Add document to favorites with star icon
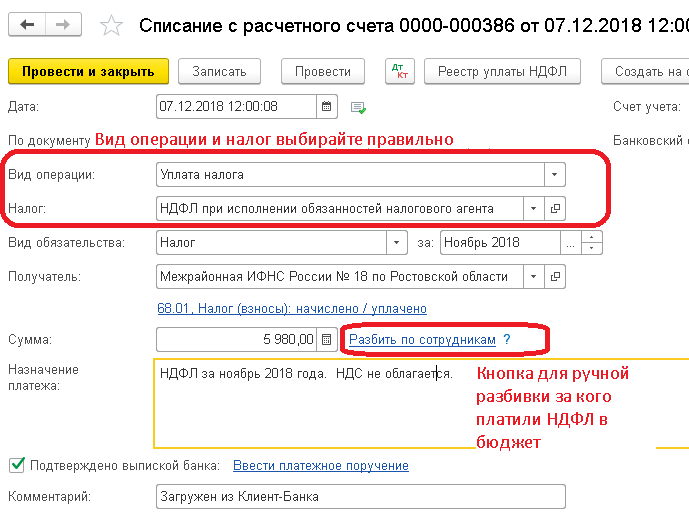The image size is (689, 523). click(113, 25)
